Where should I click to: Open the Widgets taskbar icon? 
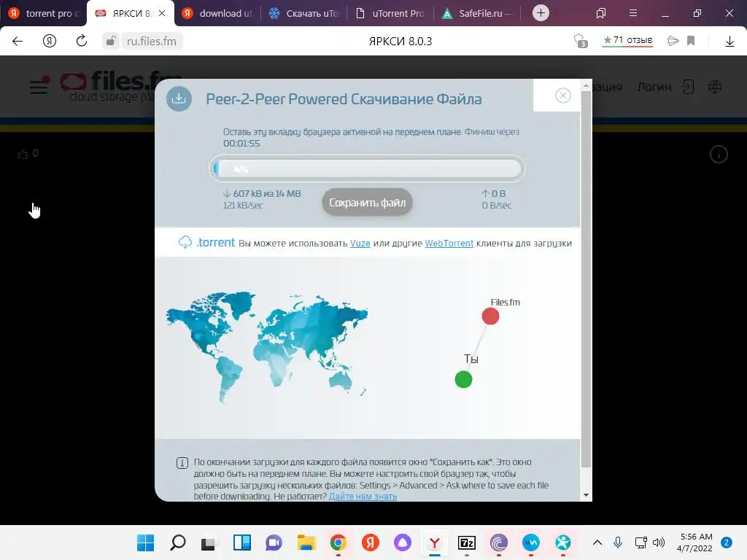pos(242,542)
